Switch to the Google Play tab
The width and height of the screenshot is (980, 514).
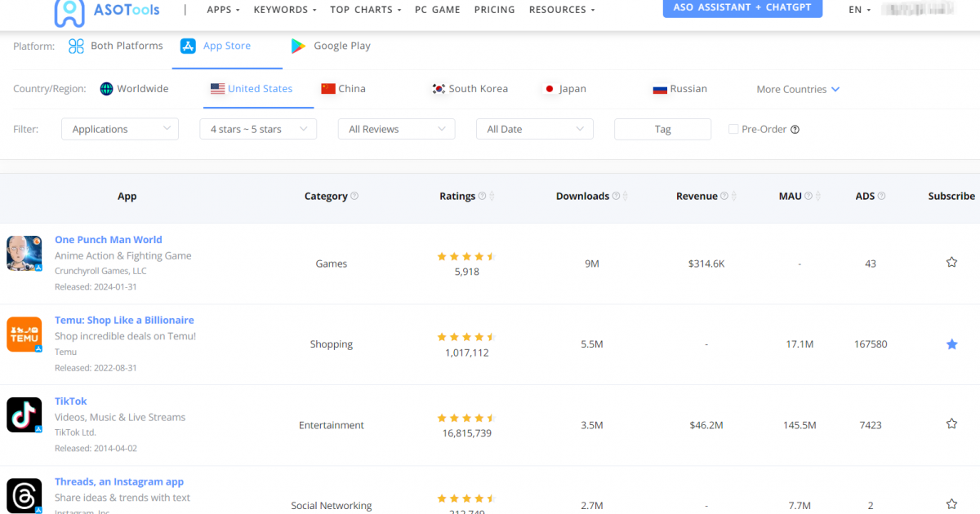click(x=330, y=46)
